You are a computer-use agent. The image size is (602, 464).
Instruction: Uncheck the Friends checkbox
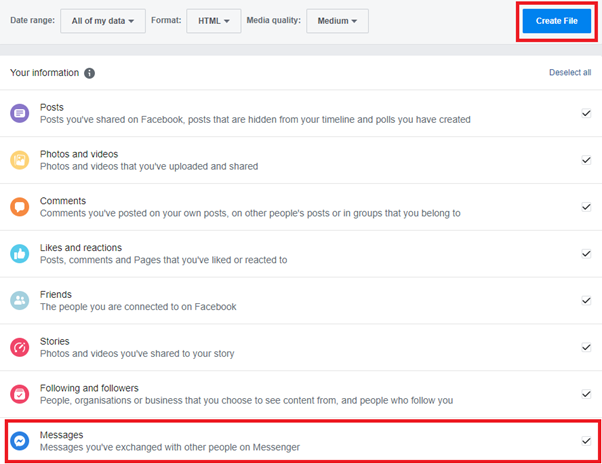586,301
